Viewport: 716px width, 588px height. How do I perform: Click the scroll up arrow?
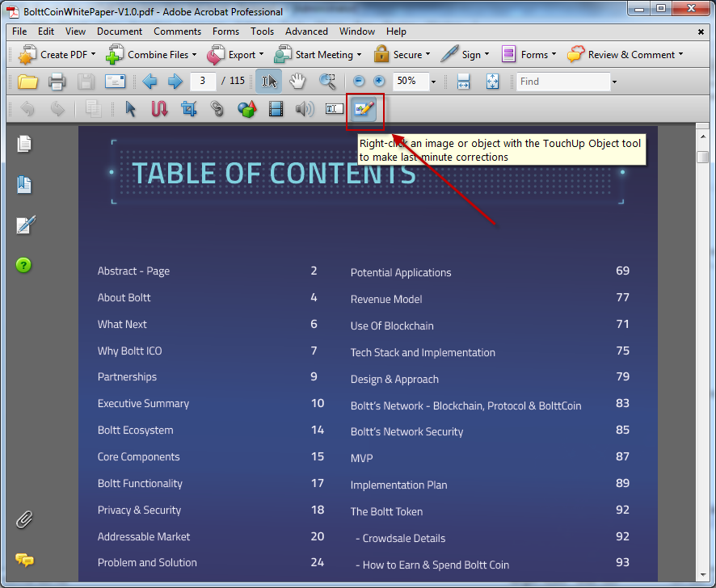tap(703, 136)
